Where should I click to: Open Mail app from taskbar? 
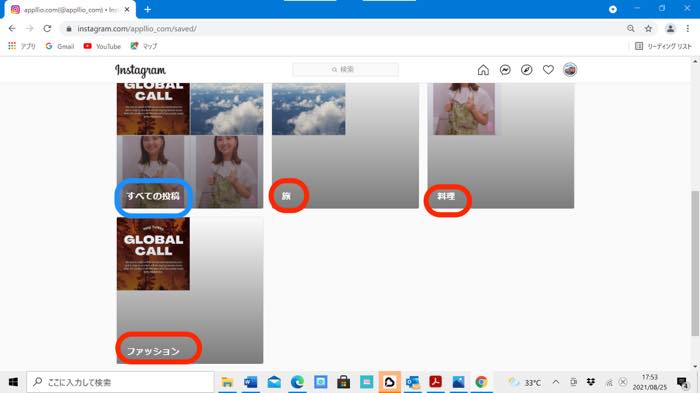click(x=274, y=382)
